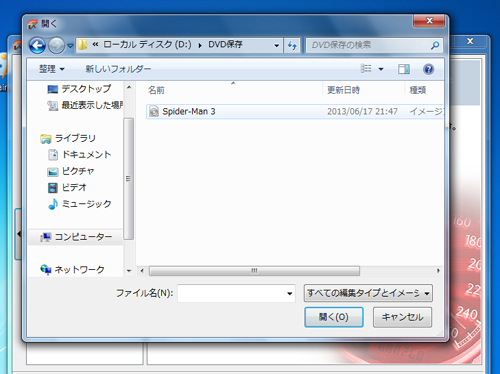Create a 新しいフォルダー
The image size is (500, 374).
point(118,69)
